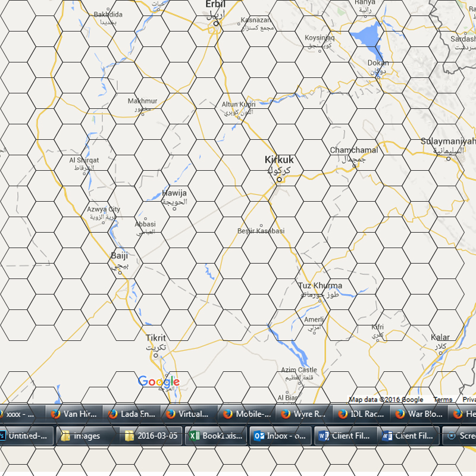The height and width of the screenshot is (476, 476).
Task: Open the 'Wyre R...' Firefox taskbar window
Action: click(x=305, y=414)
